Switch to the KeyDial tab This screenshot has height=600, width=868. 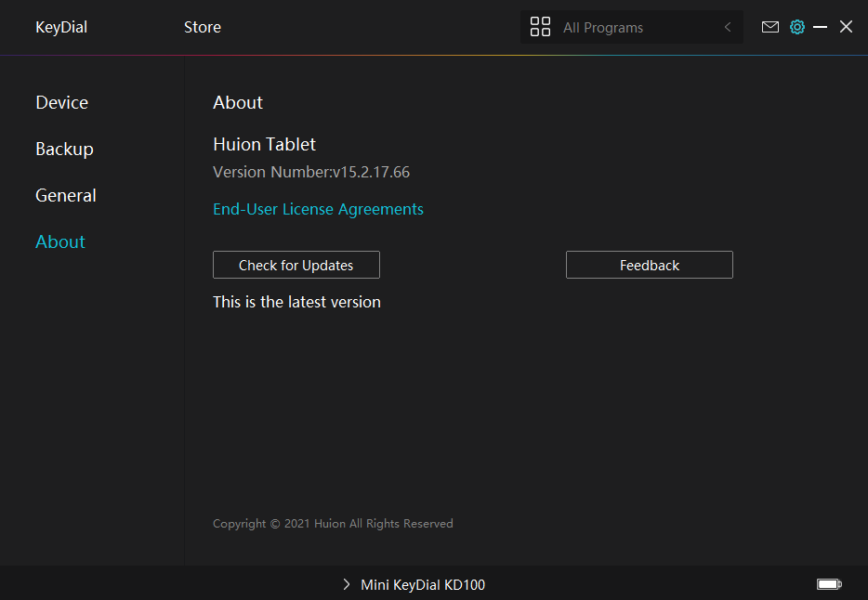[x=61, y=27]
